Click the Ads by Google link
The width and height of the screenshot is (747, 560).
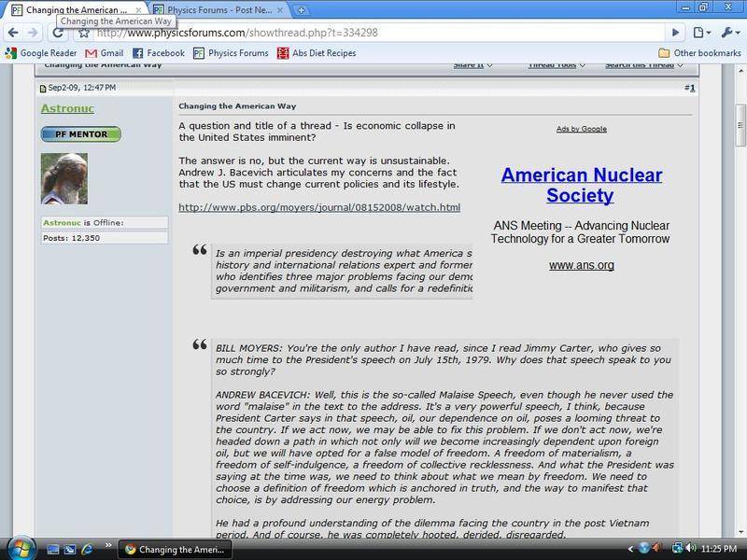[581, 129]
